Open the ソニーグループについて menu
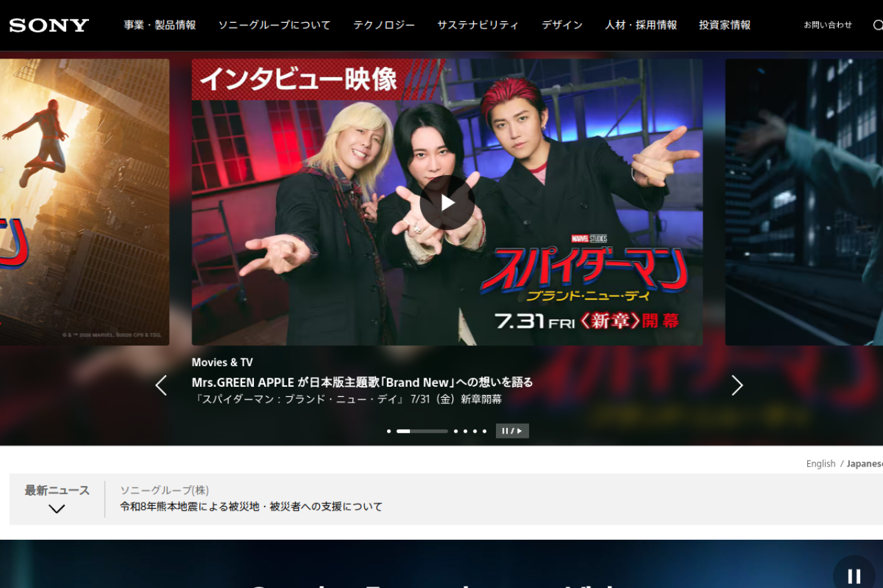 point(275,25)
